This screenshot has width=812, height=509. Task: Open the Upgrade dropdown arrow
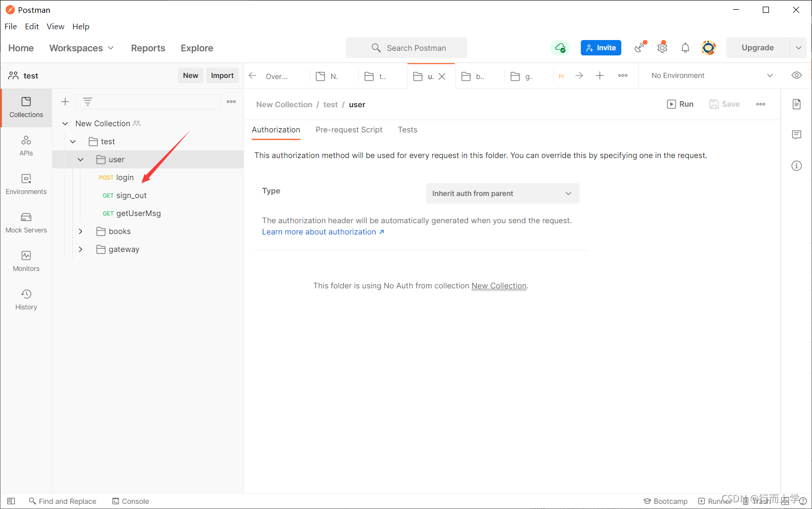pyautogui.click(x=798, y=48)
